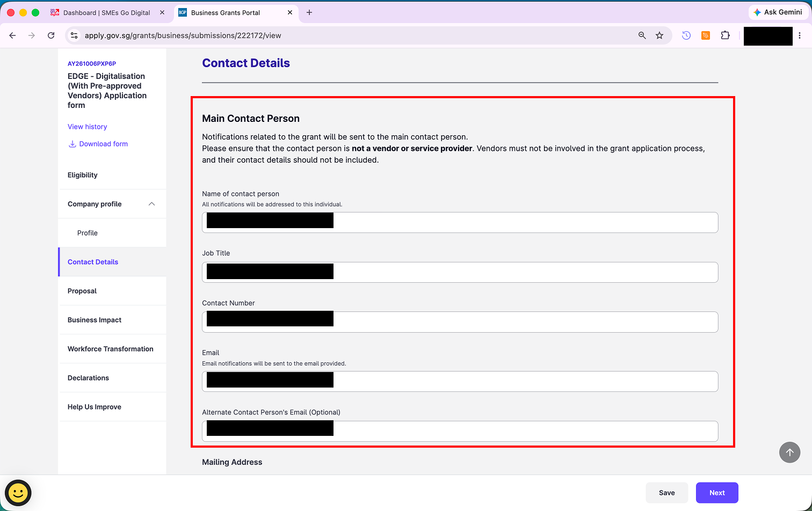Save the application form
This screenshot has width=812, height=511.
[x=667, y=493]
